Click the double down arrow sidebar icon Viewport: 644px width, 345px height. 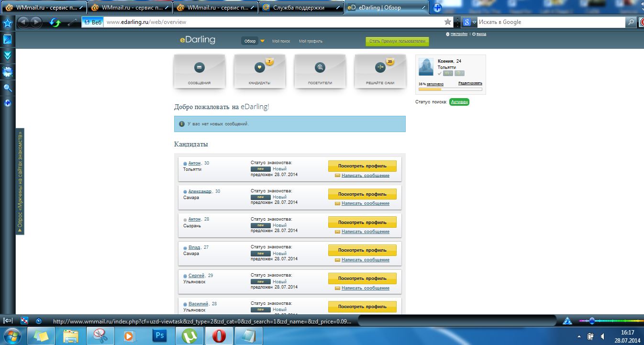8,55
